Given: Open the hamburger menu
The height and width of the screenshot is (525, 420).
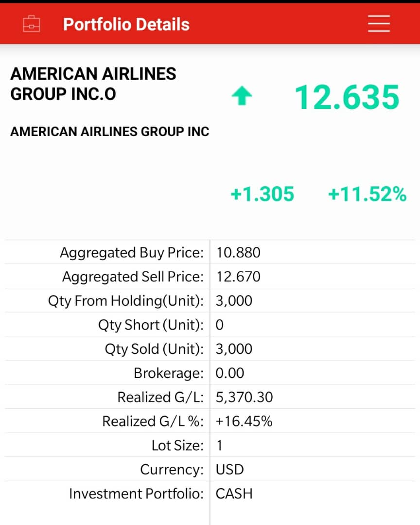Looking at the screenshot, I should (379, 23).
